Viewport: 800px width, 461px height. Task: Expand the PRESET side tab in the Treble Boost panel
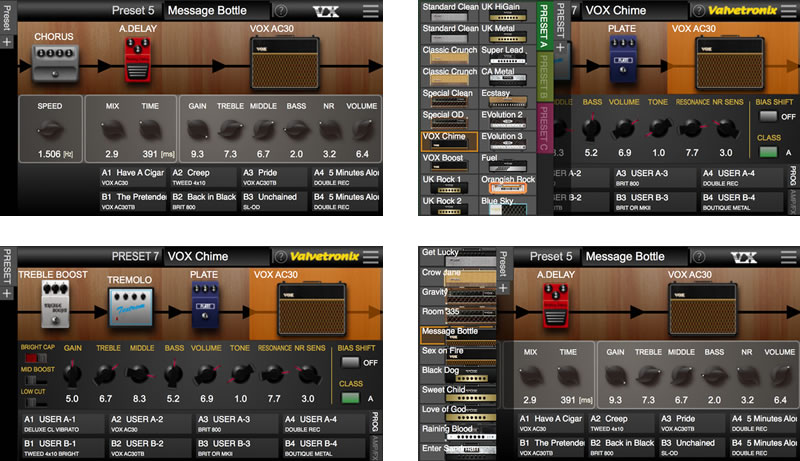click(7, 265)
